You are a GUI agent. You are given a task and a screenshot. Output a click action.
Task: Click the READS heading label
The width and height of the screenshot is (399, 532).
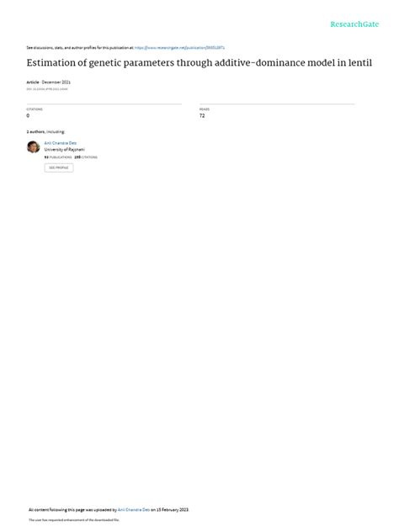(x=205, y=109)
